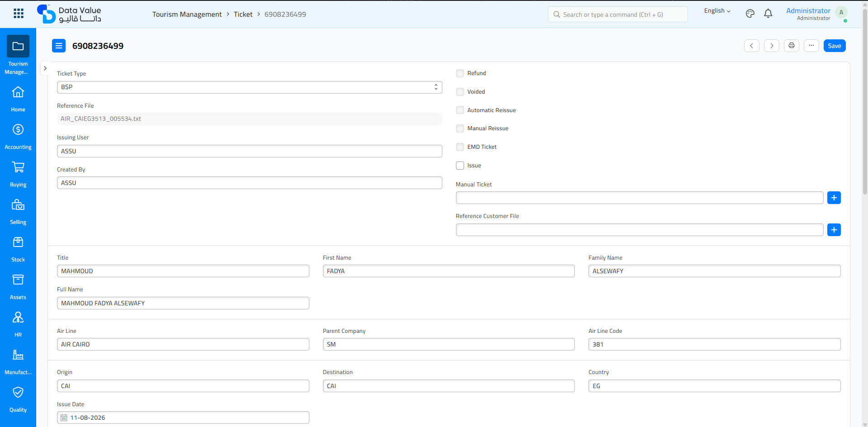The height and width of the screenshot is (427, 868).
Task: Navigate to Tourism Management breadcrumb
Action: point(187,14)
